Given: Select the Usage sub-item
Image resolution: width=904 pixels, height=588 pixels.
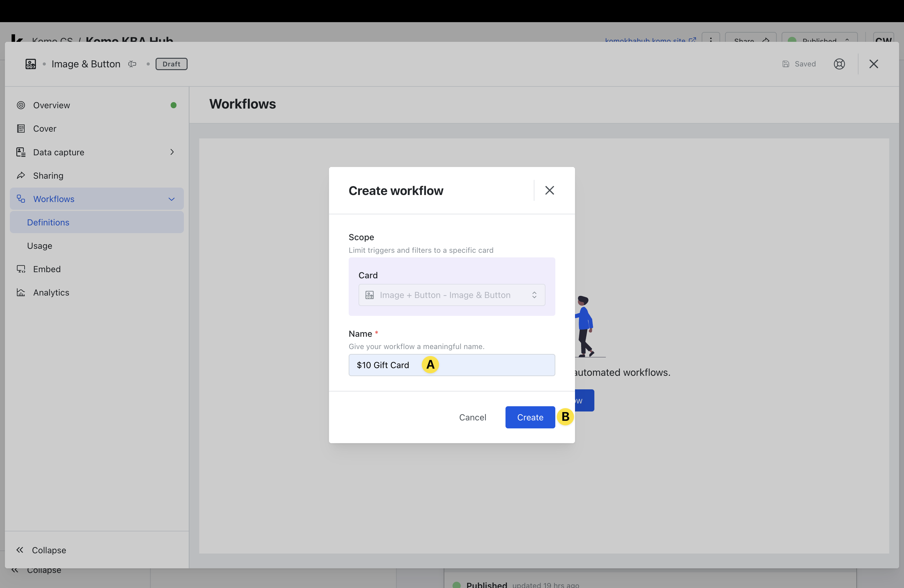Looking at the screenshot, I should coord(39,246).
